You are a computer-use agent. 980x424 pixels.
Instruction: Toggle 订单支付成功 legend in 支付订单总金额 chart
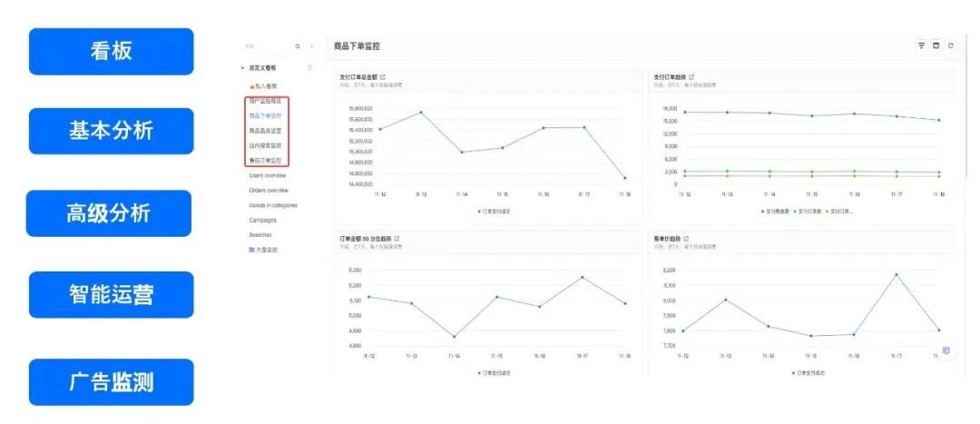click(494, 212)
